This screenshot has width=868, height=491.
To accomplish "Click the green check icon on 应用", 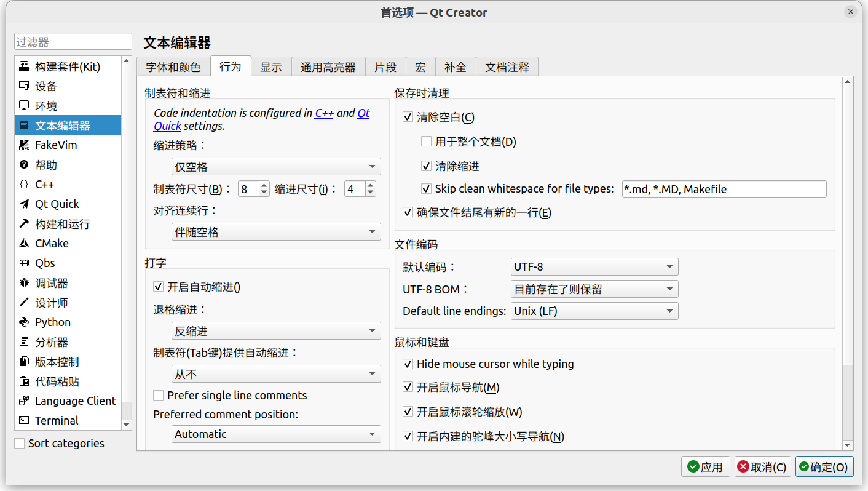I will (x=693, y=467).
